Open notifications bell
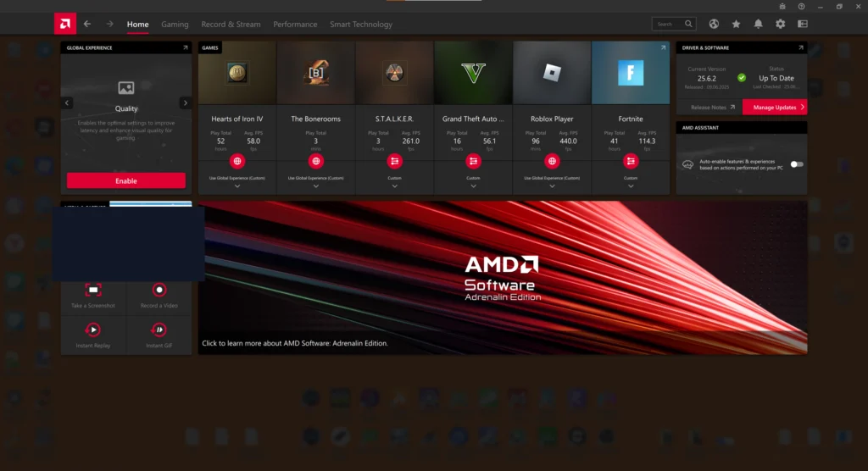 (759, 24)
